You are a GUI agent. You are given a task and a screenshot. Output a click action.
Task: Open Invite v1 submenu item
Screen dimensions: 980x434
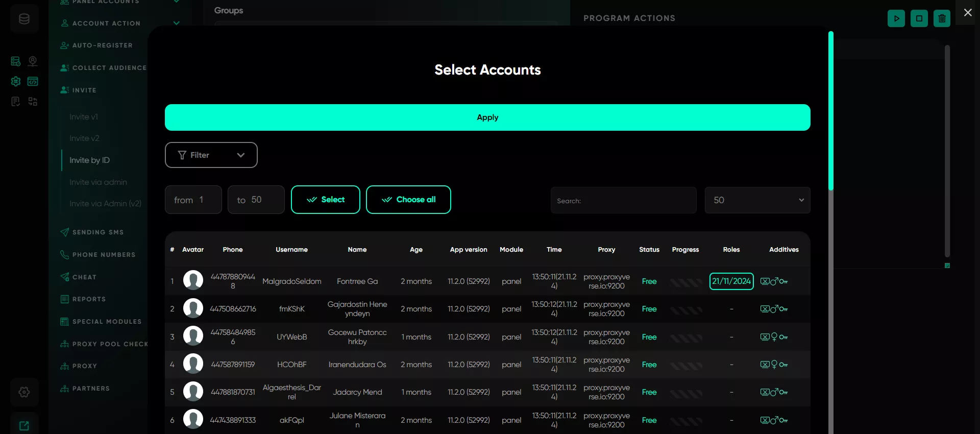coord(84,117)
